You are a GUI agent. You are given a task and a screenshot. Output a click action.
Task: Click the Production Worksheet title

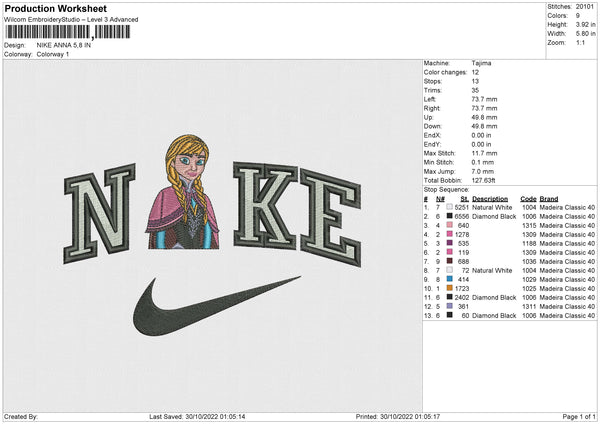55,8
